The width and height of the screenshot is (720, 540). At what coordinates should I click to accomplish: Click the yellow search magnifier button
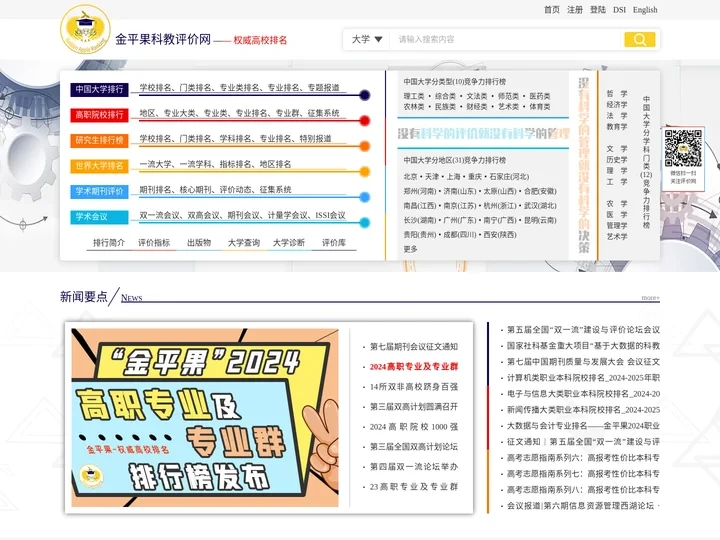click(640, 39)
